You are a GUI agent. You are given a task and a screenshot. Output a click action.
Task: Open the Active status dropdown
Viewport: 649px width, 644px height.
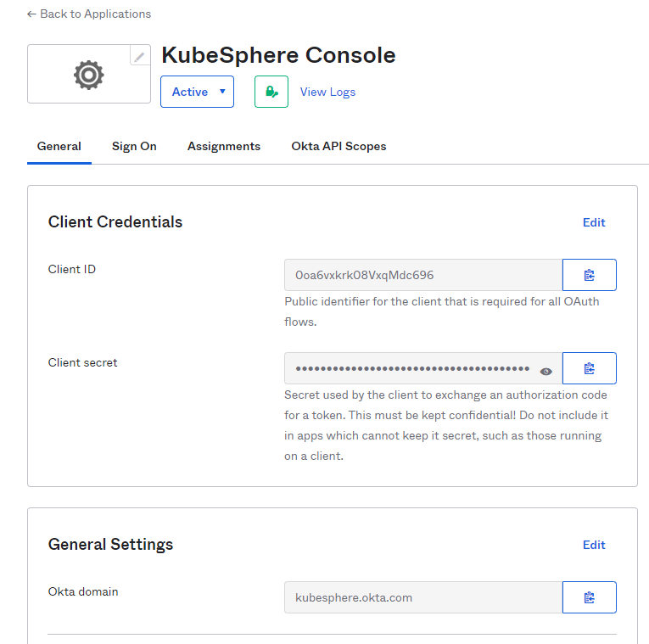pos(197,92)
